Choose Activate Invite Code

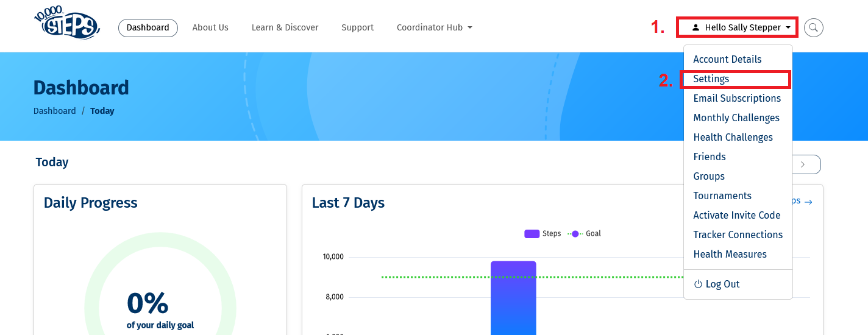(737, 215)
